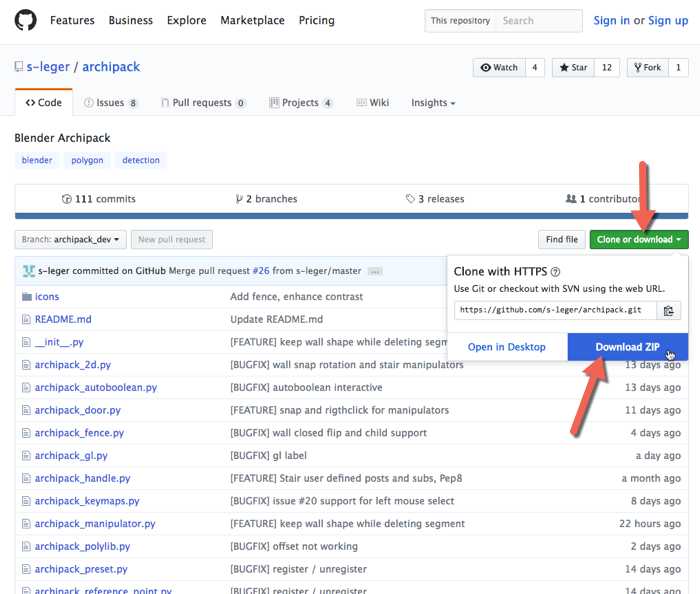Screen dimensions: 700x594
Task: Star the archipack repository
Action: point(573,67)
